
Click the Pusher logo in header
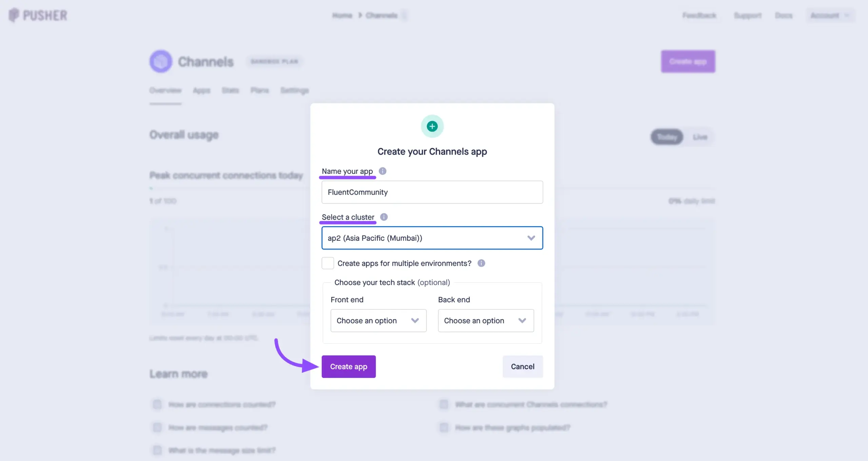(x=38, y=15)
